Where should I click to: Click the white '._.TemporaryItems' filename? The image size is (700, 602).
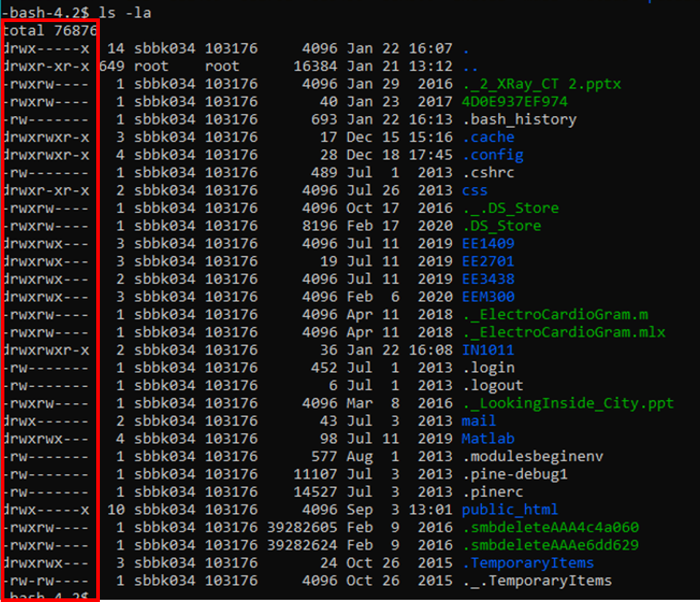[537, 581]
